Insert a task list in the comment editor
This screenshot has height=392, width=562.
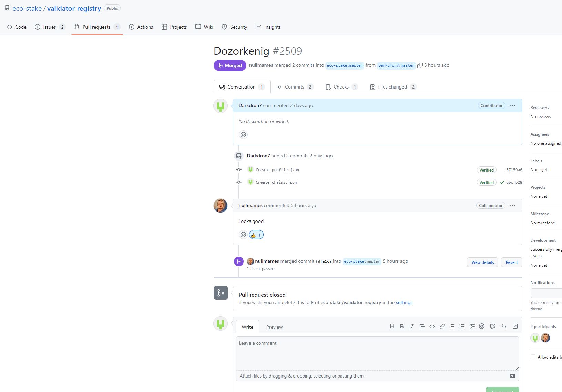click(x=472, y=326)
